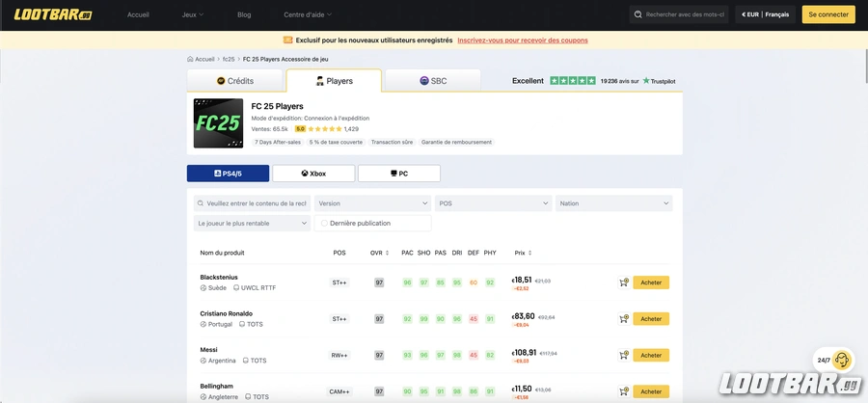868x403 pixels.
Task: Click the player name search field
Action: [x=252, y=203]
